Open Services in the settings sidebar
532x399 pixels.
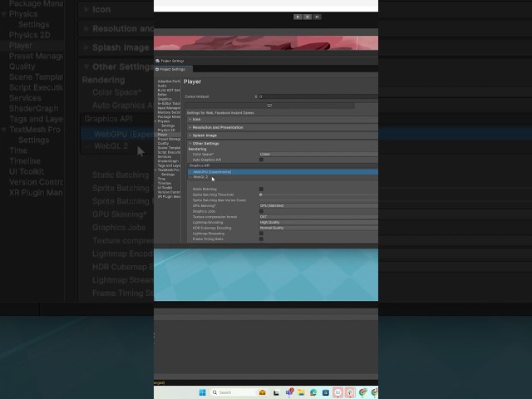(x=165, y=157)
